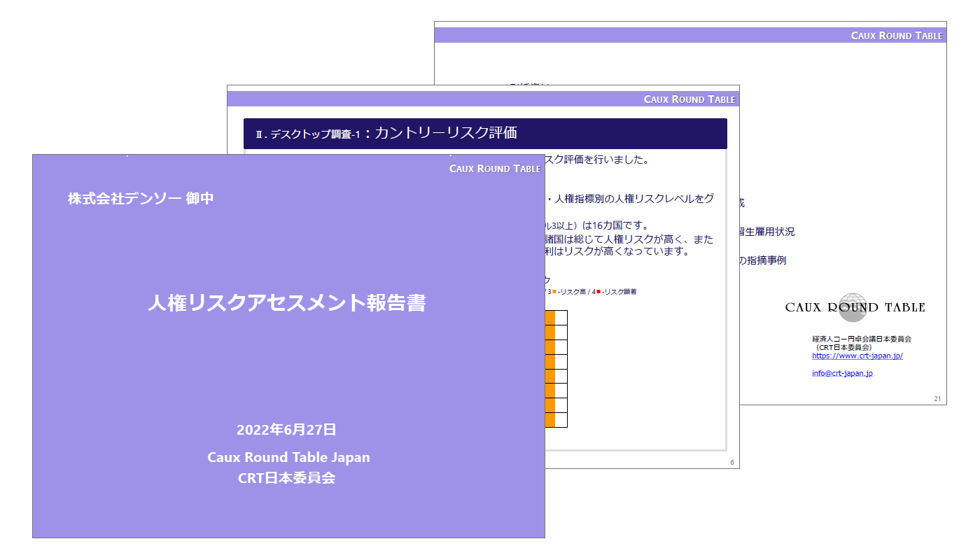Viewport: 980px width, 560px height.
Task: Click Caux Round Table header on cover slide
Action: tap(494, 169)
